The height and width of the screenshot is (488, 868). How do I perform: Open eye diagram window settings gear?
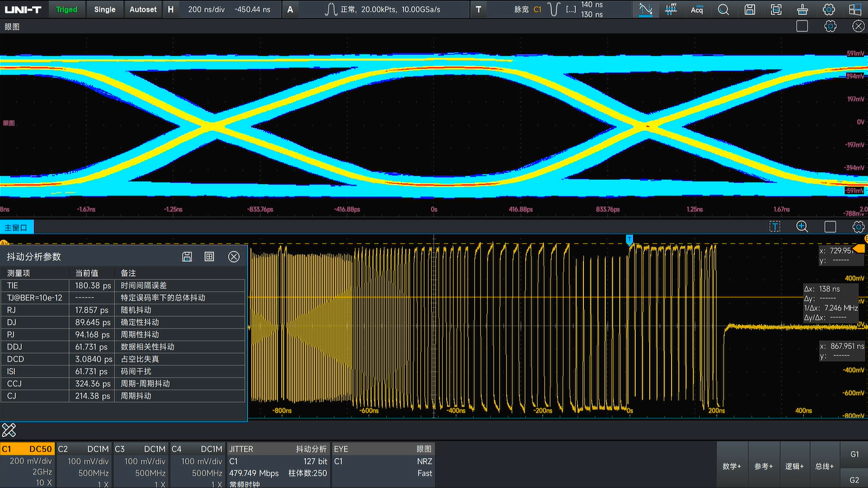pos(830,26)
